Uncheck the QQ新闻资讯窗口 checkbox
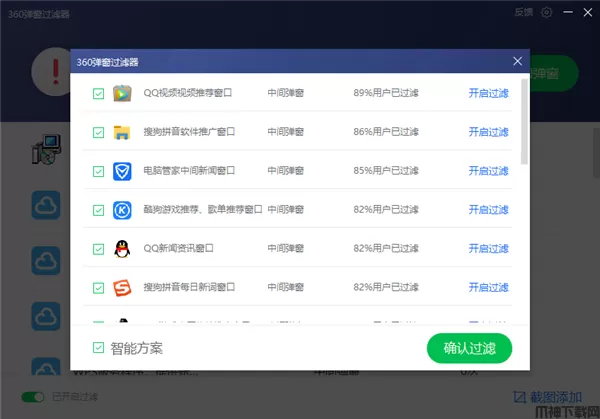Screen dimensions: 600x419 click(98, 249)
